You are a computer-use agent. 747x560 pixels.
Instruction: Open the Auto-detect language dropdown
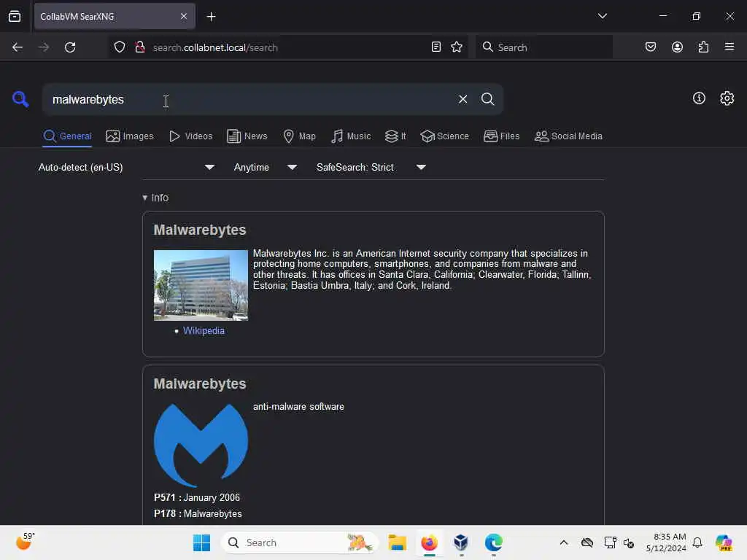point(126,167)
